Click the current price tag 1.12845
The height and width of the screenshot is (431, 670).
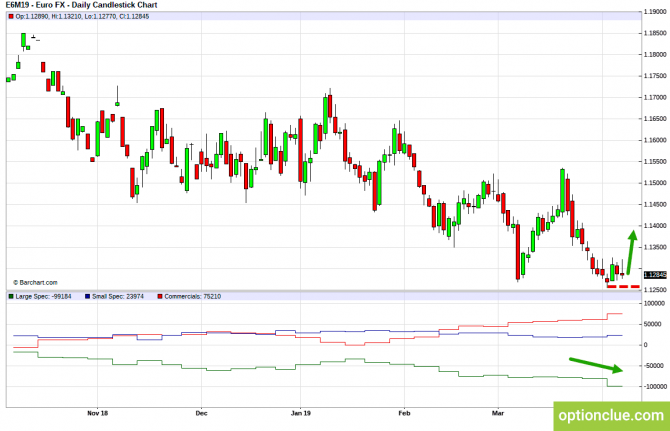click(x=652, y=275)
